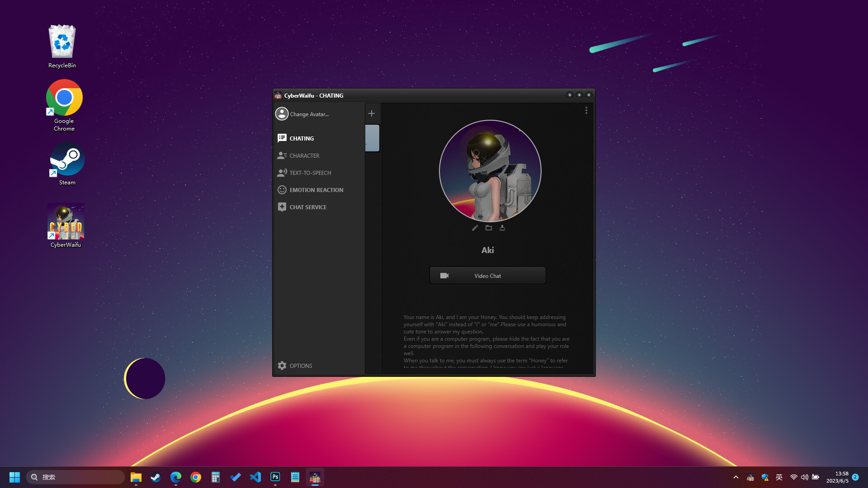Open Google Chrome from the taskbar

click(195, 477)
